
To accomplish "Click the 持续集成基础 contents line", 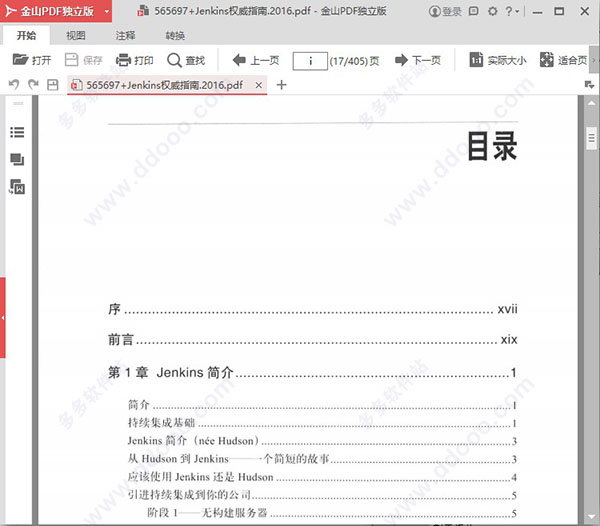I will (322, 423).
